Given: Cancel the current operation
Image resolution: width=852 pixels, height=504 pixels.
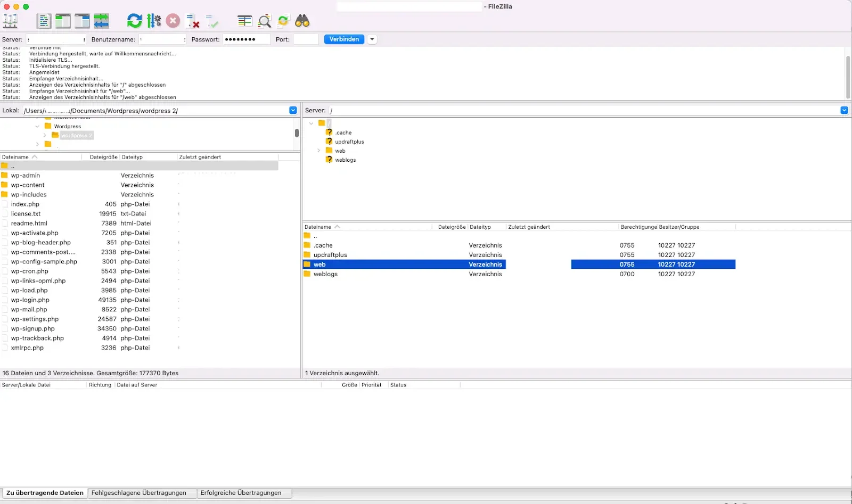Looking at the screenshot, I should tap(173, 21).
